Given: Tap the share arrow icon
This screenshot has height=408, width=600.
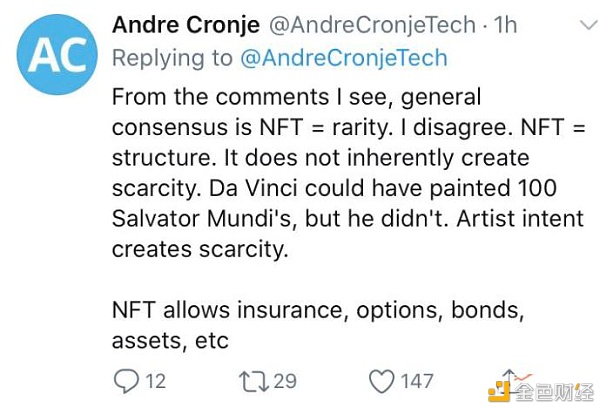Looking at the screenshot, I should (509, 377).
